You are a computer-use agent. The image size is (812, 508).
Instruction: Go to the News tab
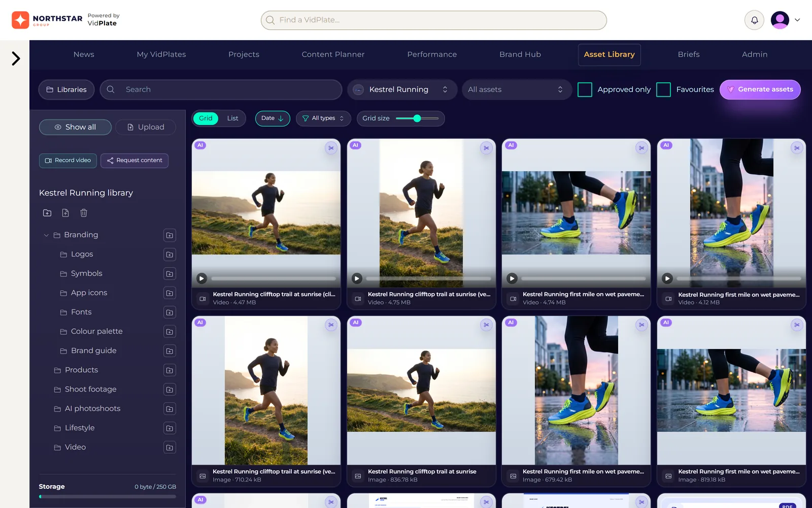pos(84,54)
